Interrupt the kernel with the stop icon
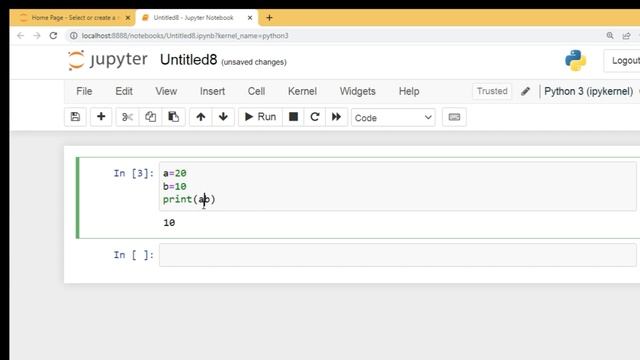Viewport: 640px width, 360px height. [x=293, y=117]
